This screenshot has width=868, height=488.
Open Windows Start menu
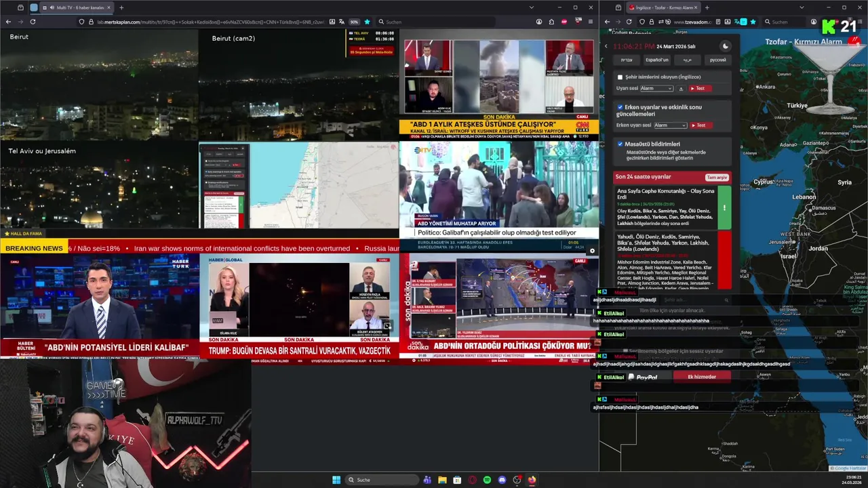tap(336, 480)
